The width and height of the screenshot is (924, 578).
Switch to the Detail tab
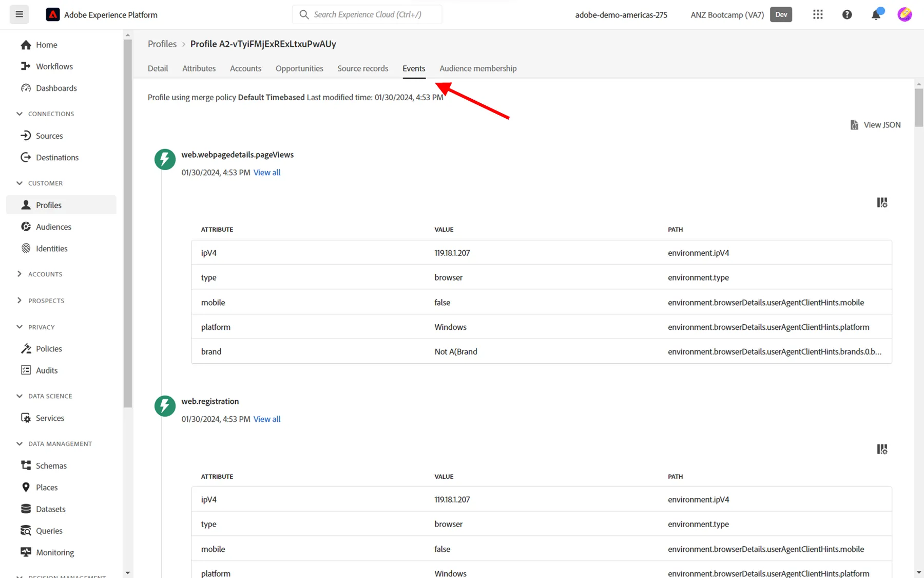(158, 68)
